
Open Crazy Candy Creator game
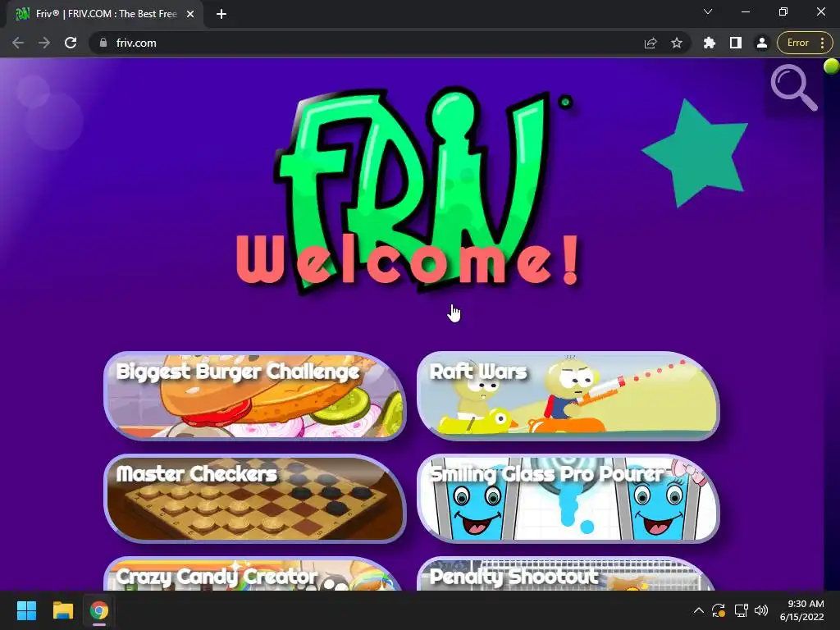(253, 573)
